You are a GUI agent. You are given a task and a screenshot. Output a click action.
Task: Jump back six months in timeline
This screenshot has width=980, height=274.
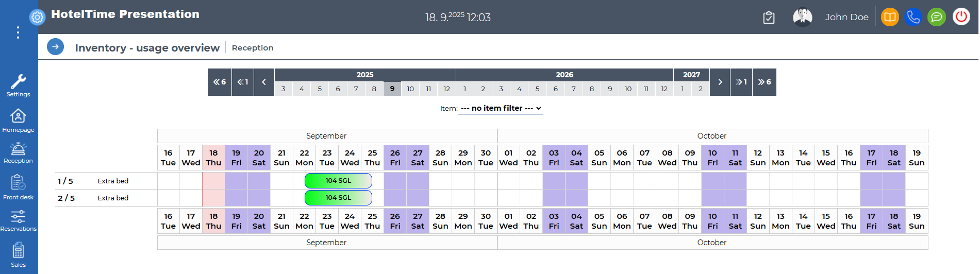click(220, 82)
